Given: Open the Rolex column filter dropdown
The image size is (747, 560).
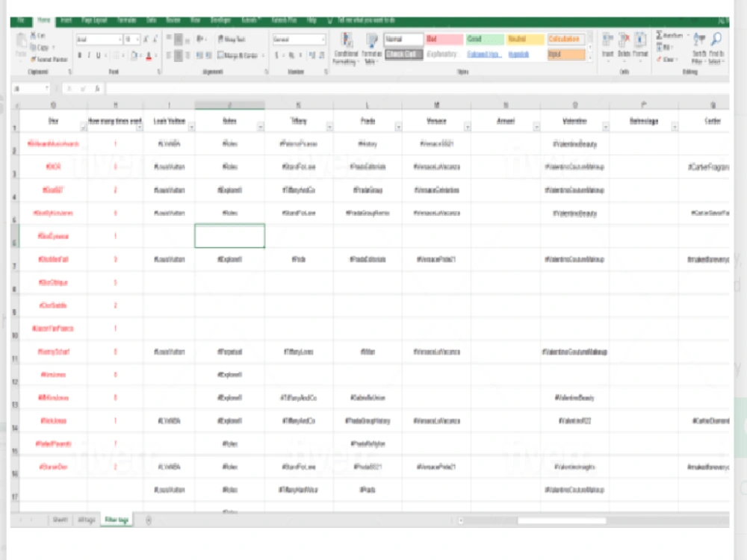Looking at the screenshot, I should tap(261, 127).
